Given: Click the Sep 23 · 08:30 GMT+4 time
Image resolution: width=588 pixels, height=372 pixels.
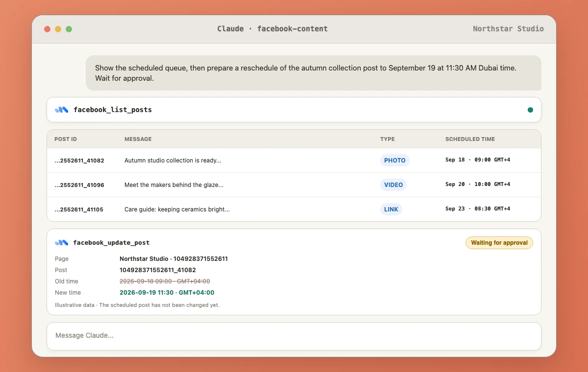Looking at the screenshot, I should 478,209.
